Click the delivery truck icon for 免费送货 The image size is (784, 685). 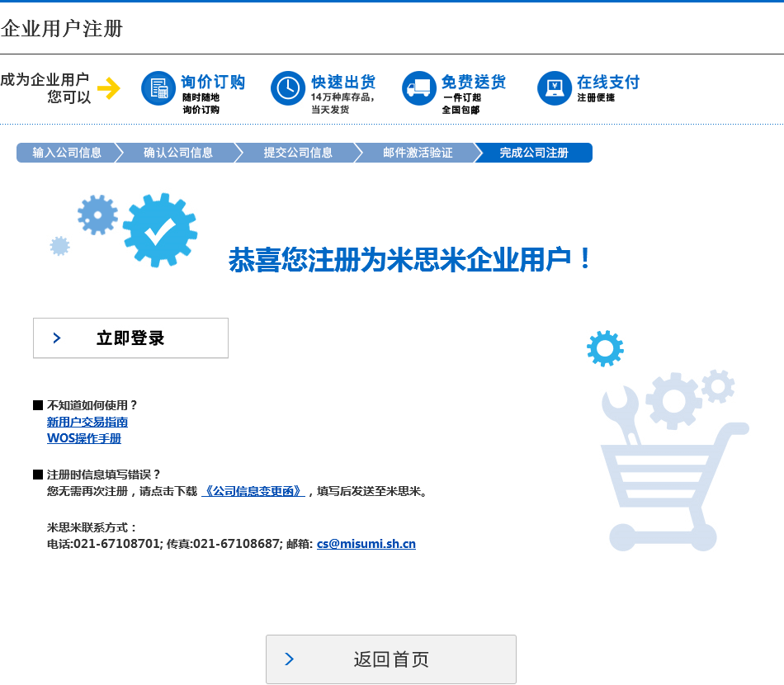(418, 88)
